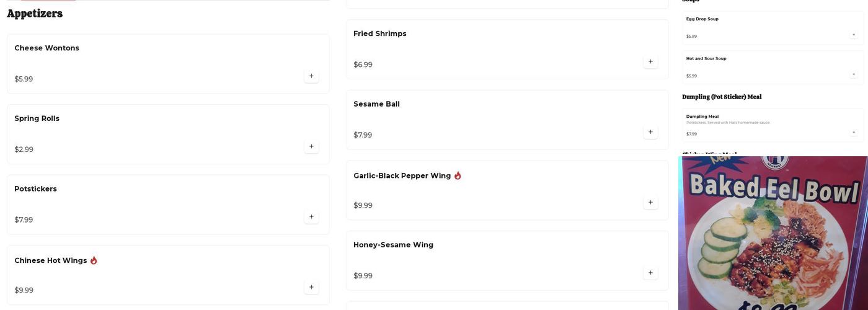Click the spicy flame icon on Chinese Hot Wings
Image resolution: width=868 pixels, height=310 pixels.
click(94, 260)
